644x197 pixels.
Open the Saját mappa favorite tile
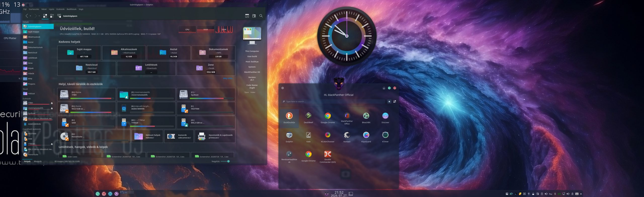[x=79, y=53]
